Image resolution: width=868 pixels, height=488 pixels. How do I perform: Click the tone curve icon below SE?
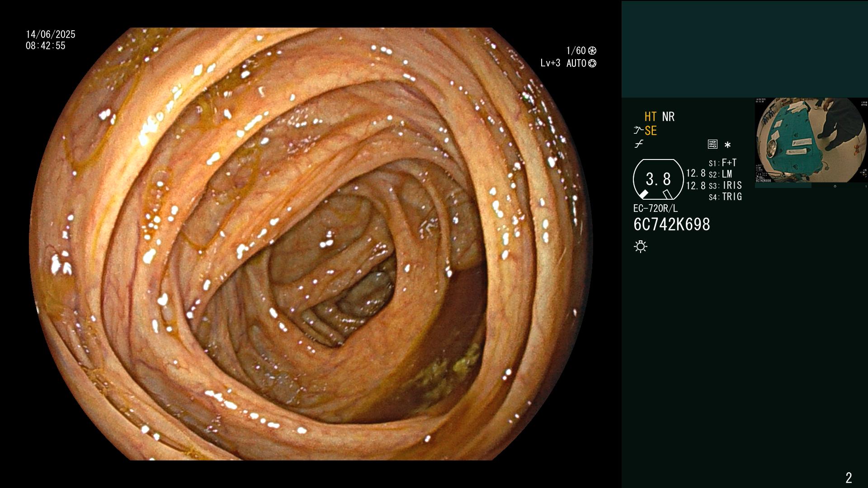(x=639, y=144)
